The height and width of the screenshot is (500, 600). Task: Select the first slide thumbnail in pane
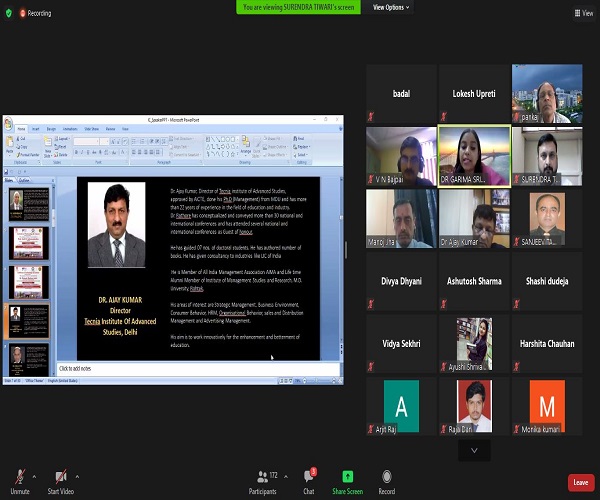(29, 205)
